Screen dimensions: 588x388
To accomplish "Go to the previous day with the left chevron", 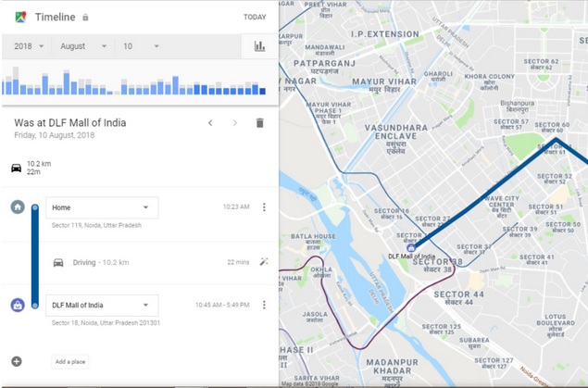I will pos(210,123).
